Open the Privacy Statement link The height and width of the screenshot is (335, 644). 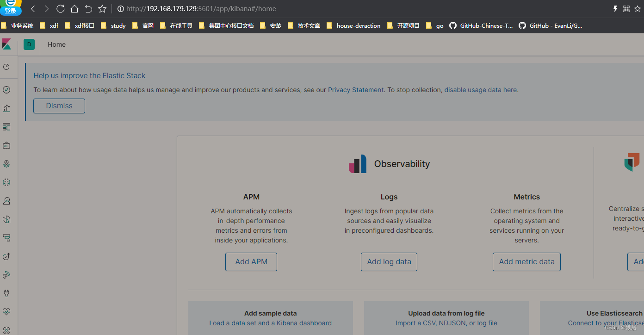pyautogui.click(x=356, y=90)
